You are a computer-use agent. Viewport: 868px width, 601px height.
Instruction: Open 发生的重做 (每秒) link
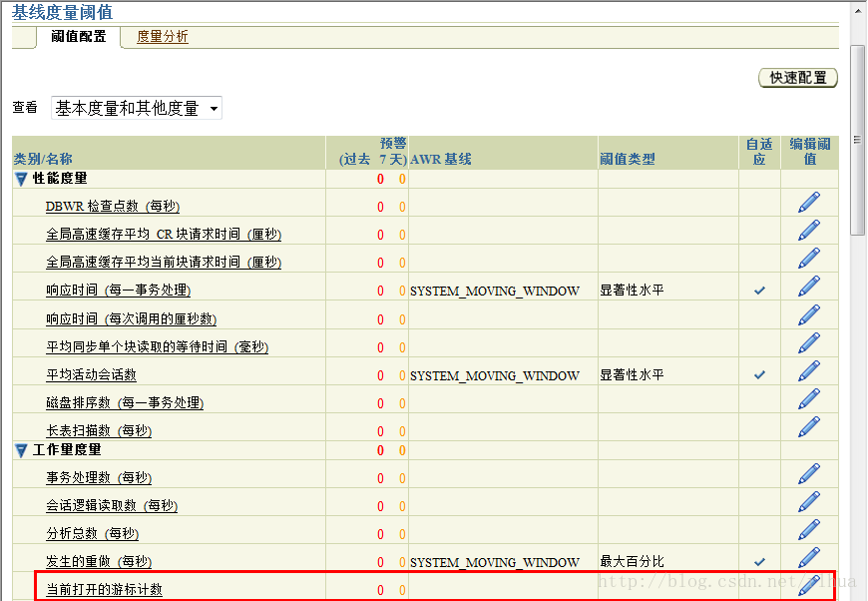click(99, 562)
